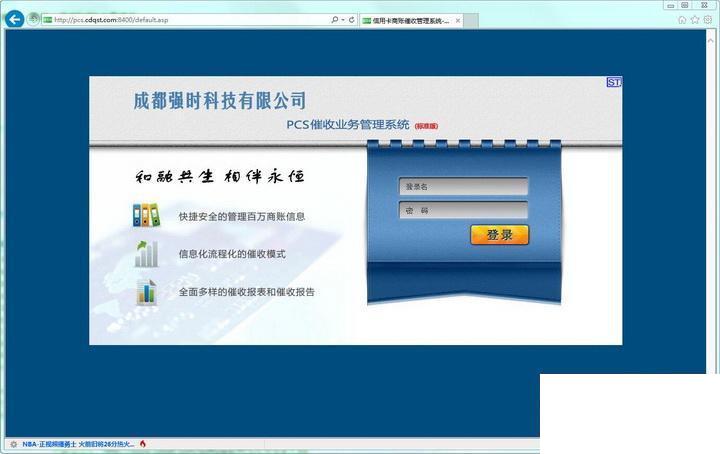Click the vertical scrollbar up arrow

point(711,40)
